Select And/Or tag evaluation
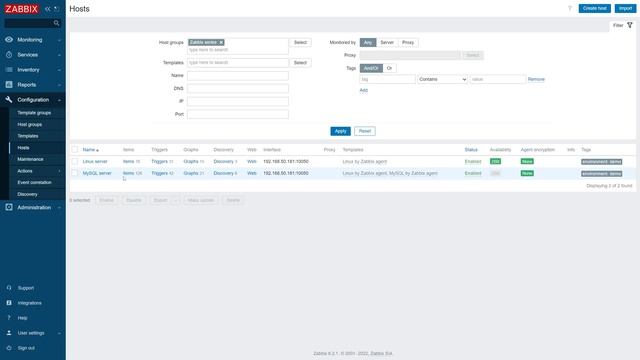Image resolution: width=640 pixels, height=360 pixels. point(371,68)
